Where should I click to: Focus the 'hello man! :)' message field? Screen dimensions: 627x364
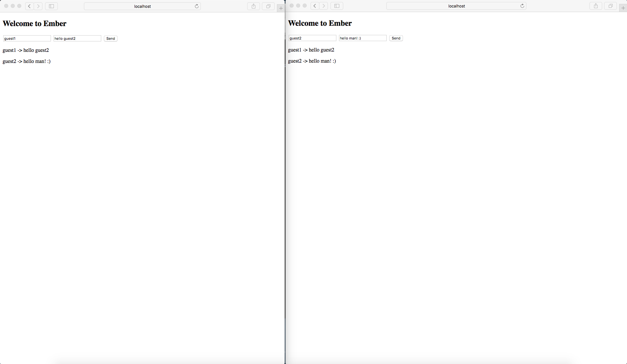[363, 38]
